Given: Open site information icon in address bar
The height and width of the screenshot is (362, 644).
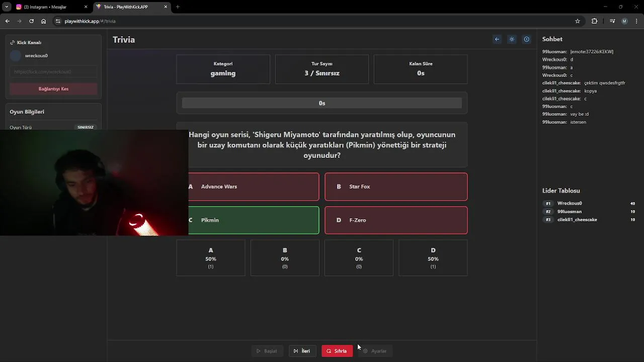Looking at the screenshot, I should click(x=58, y=21).
